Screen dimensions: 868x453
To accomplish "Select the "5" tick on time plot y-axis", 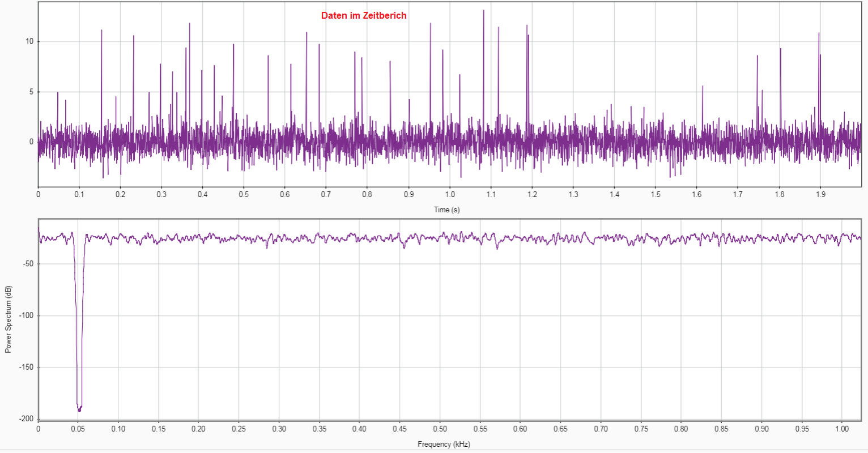I will tap(32, 92).
